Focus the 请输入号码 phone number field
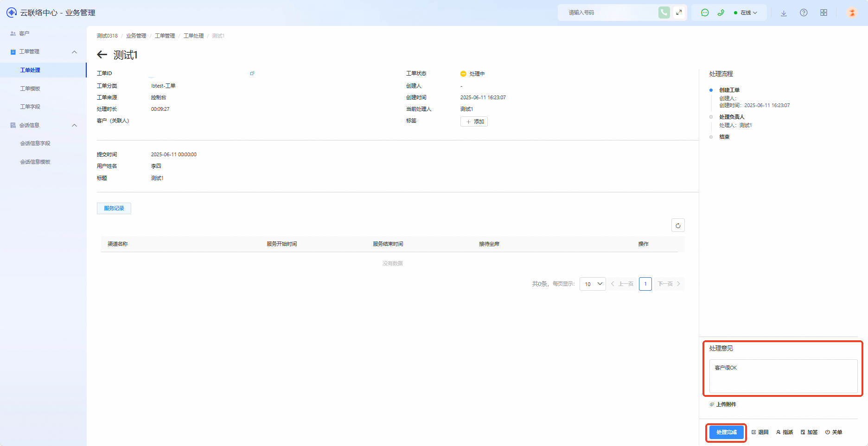The height and width of the screenshot is (446, 868). tap(611, 13)
